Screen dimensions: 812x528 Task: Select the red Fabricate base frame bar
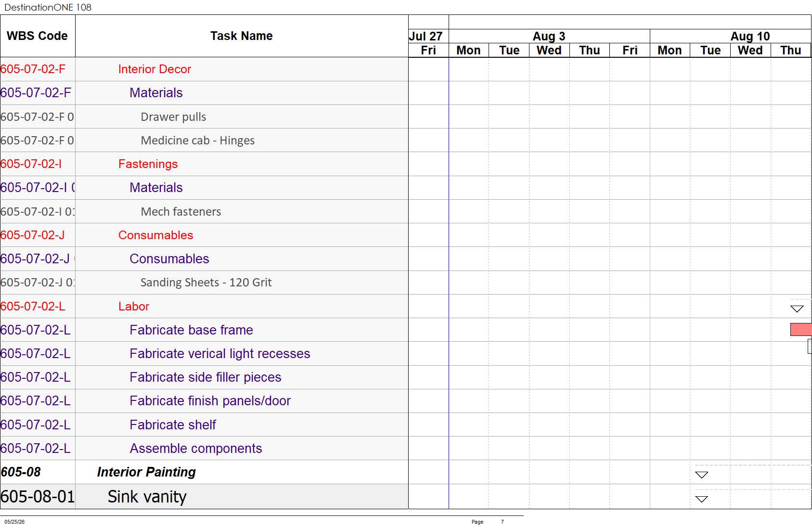point(801,330)
